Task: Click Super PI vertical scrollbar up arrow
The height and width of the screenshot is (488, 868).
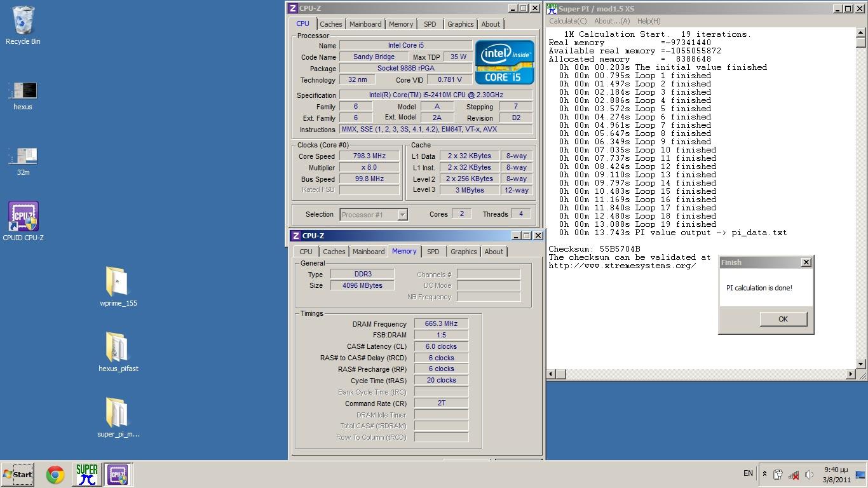Action: click(x=861, y=33)
